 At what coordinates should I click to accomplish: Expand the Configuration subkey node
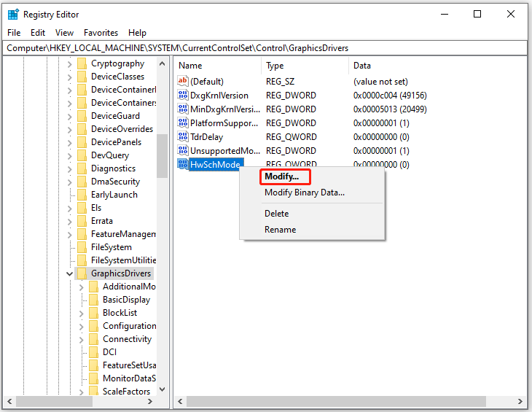[x=82, y=326]
